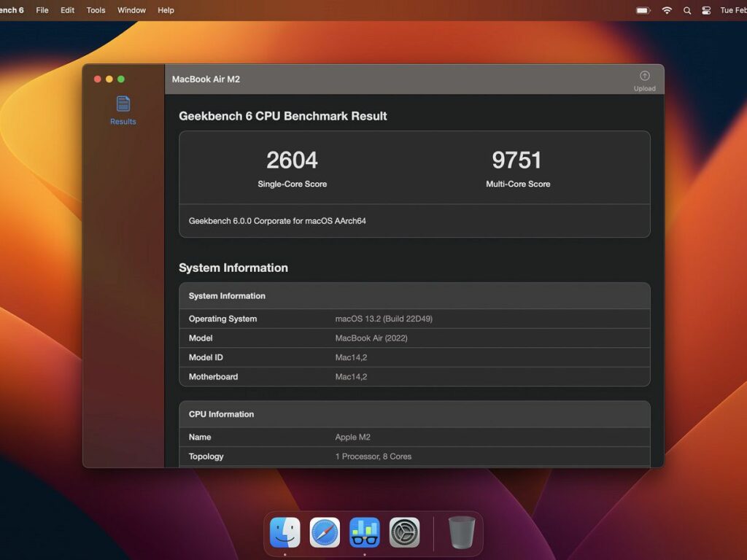Image resolution: width=747 pixels, height=560 pixels.
Task: Select the Apple M2 value
Action: click(x=352, y=437)
